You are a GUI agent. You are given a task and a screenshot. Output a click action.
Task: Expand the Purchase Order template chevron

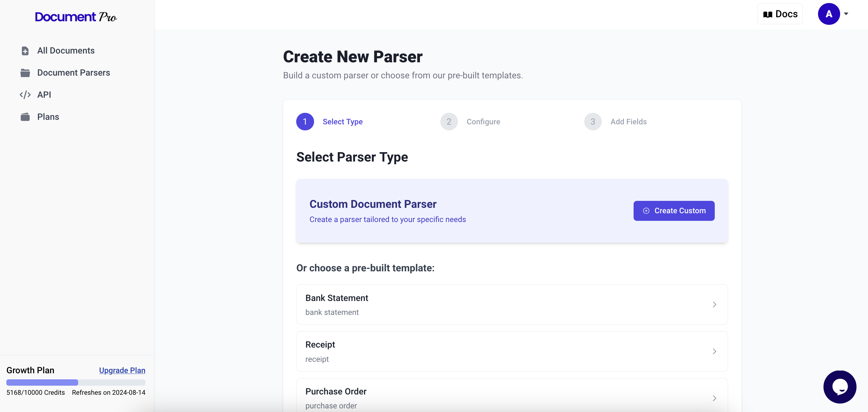coord(714,398)
